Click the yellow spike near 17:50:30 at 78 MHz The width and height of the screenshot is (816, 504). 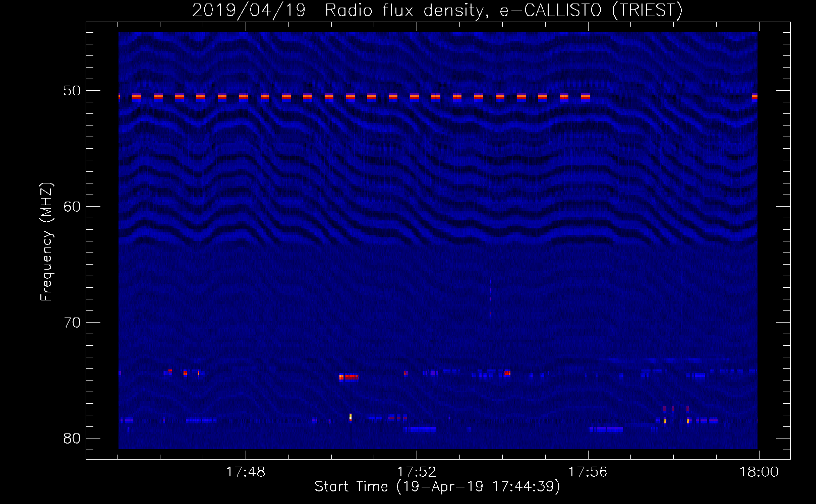point(351,417)
